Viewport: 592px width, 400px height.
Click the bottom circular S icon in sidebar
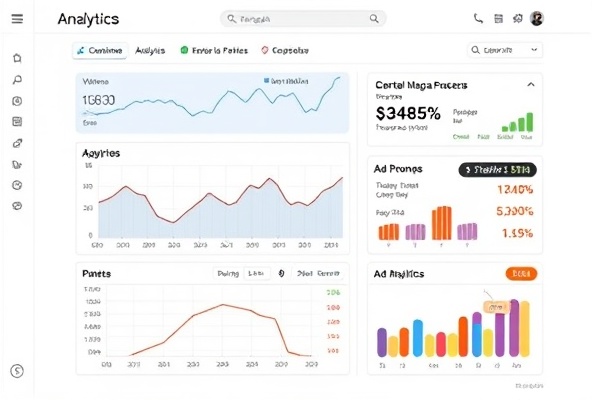pyautogui.click(x=17, y=371)
